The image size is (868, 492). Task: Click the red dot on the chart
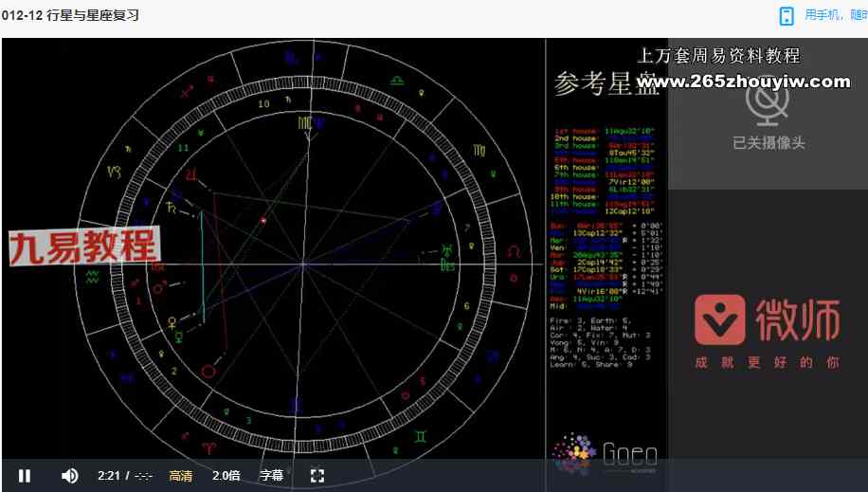coord(263,220)
